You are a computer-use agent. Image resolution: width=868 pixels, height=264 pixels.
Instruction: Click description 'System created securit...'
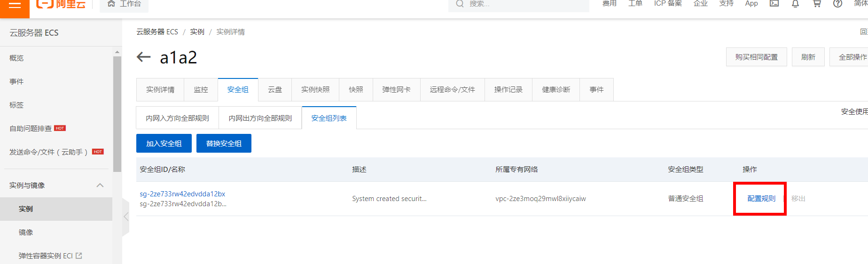(x=389, y=199)
